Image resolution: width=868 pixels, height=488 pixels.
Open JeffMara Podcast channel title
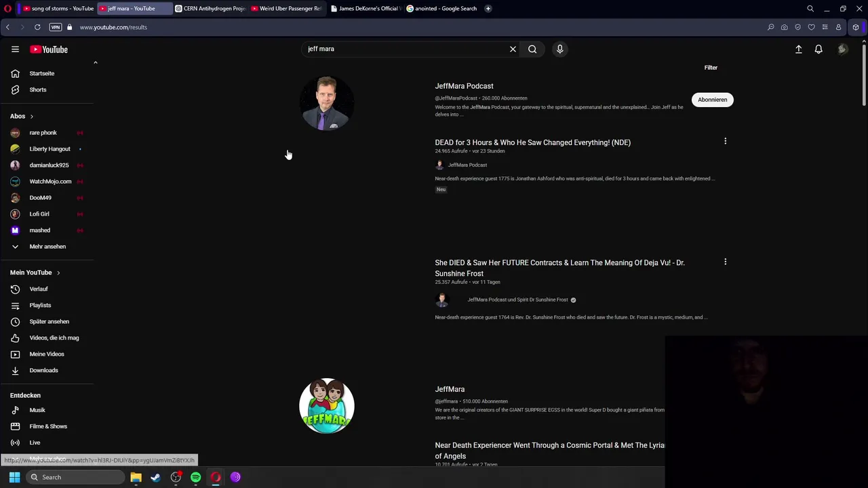(464, 86)
